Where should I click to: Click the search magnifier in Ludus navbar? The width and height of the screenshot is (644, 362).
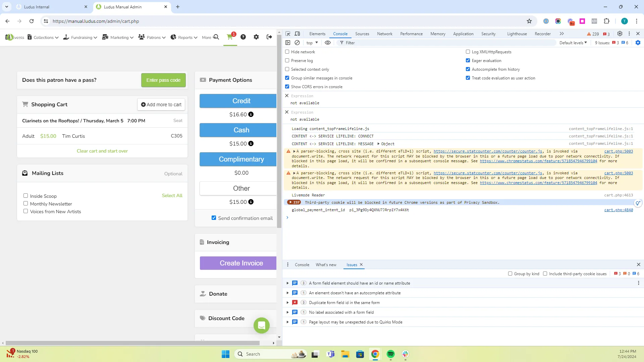click(216, 37)
